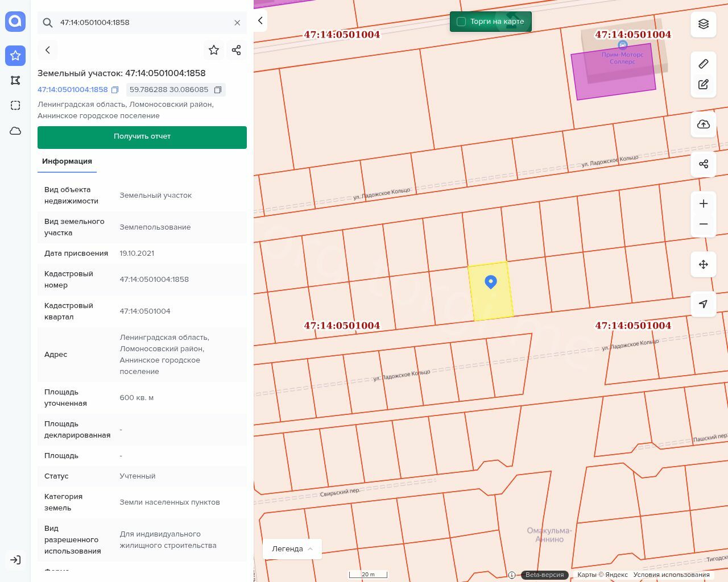Collapse the left information sidebar
This screenshot has height=582, width=728.
click(260, 21)
